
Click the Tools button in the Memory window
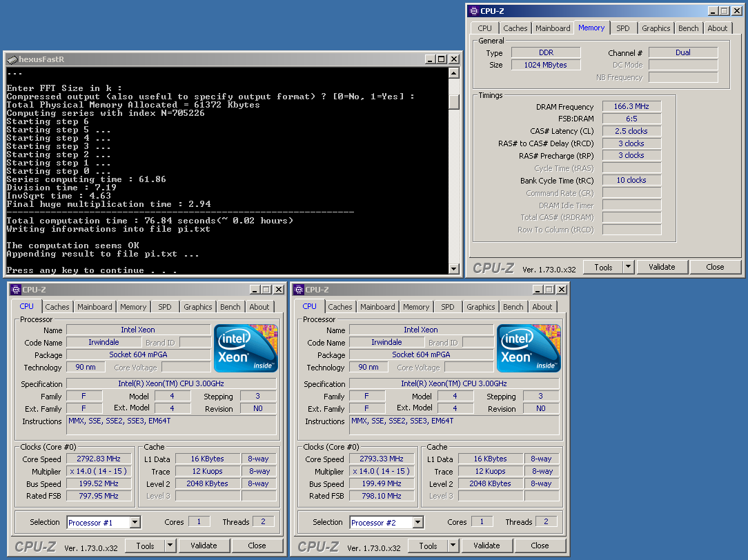(603, 267)
